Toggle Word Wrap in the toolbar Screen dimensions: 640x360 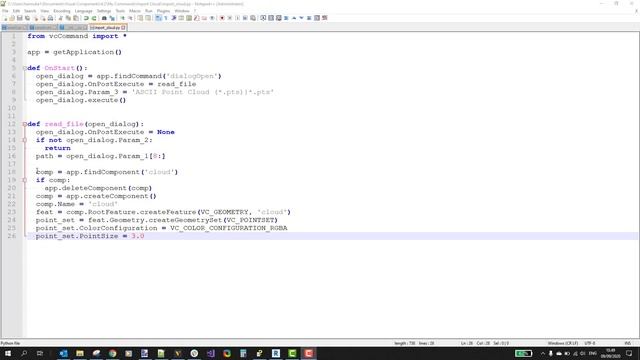point(158,18)
